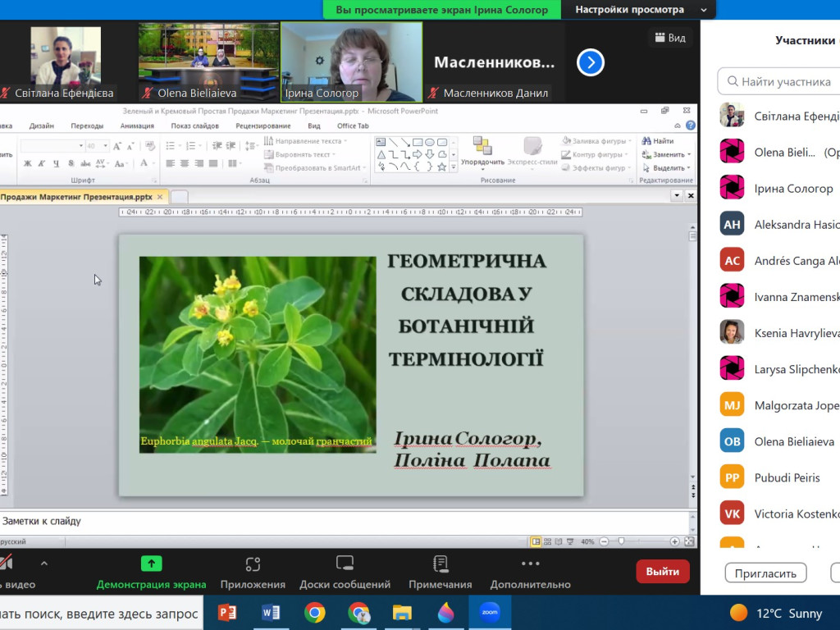The image size is (840, 630).
Task: Open line spacing dropdown
Action: (250, 146)
